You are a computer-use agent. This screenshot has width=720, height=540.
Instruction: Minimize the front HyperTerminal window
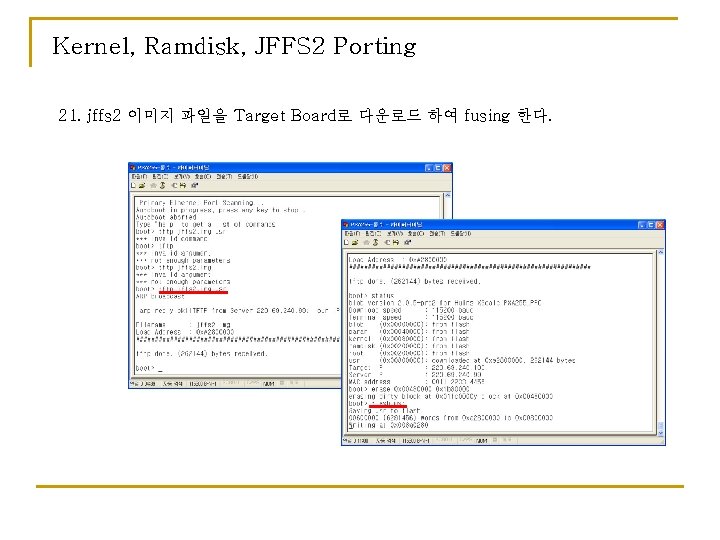click(x=642, y=225)
